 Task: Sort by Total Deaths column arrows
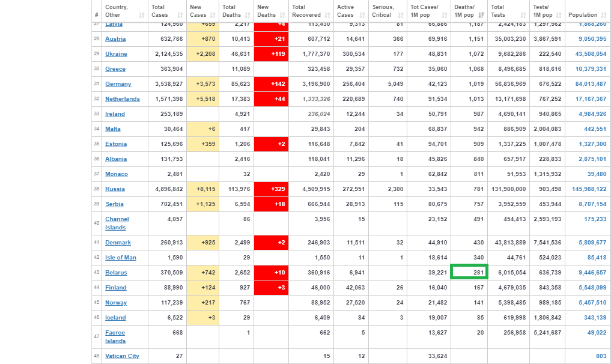(x=248, y=15)
